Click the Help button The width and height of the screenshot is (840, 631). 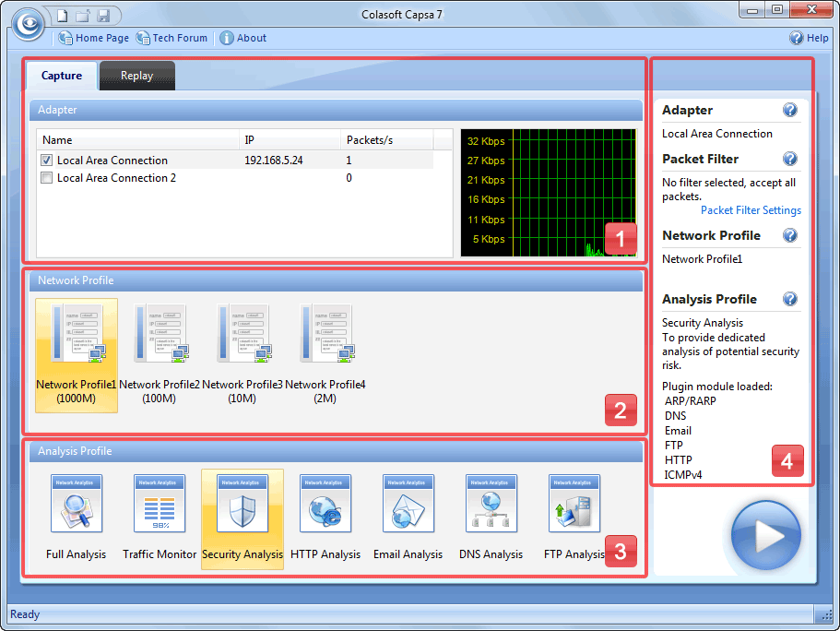pos(809,38)
